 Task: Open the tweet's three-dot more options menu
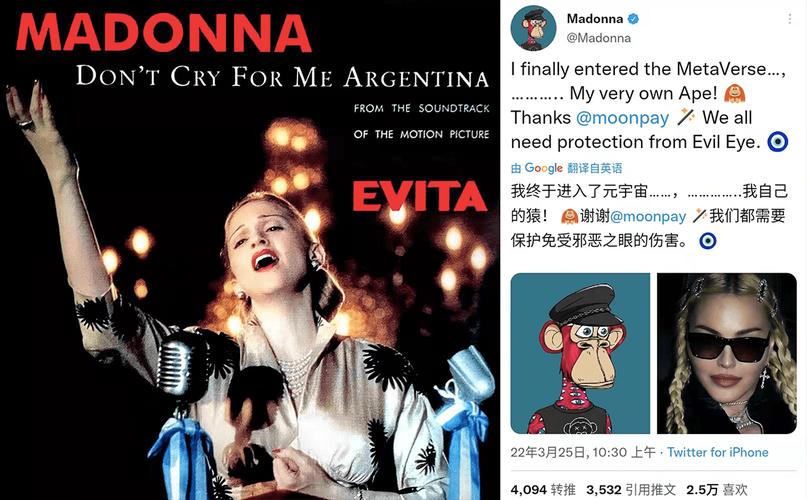[x=790, y=19]
